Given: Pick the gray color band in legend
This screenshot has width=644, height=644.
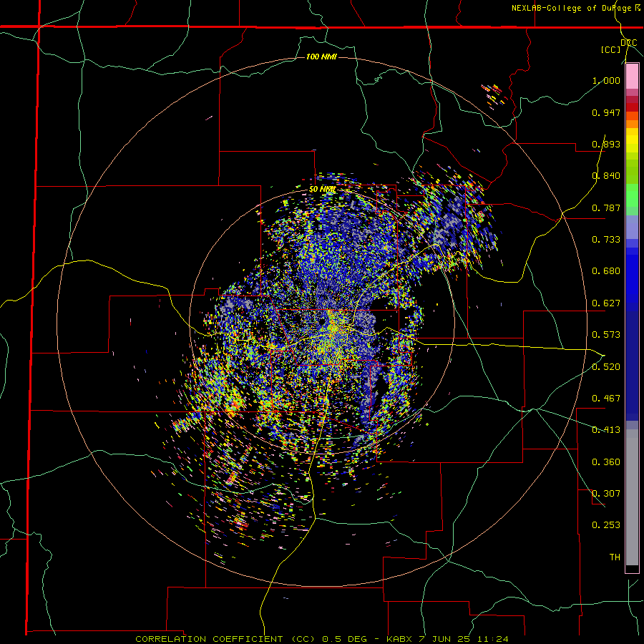Looking at the screenshot, I should 632,497.
